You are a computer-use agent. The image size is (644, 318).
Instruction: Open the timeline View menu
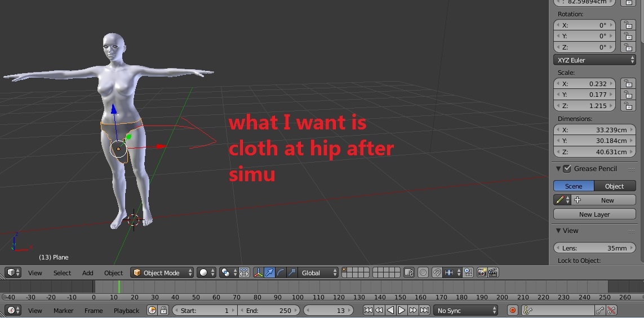pyautogui.click(x=35, y=311)
